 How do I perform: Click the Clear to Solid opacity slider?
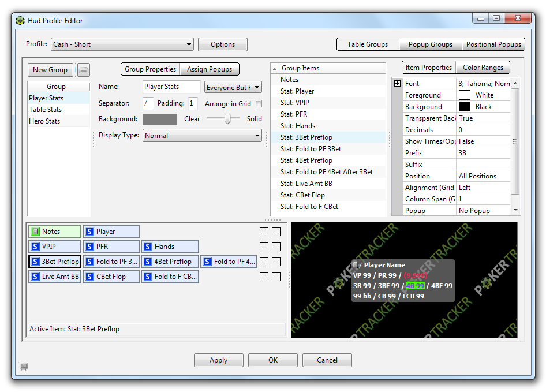(227, 119)
